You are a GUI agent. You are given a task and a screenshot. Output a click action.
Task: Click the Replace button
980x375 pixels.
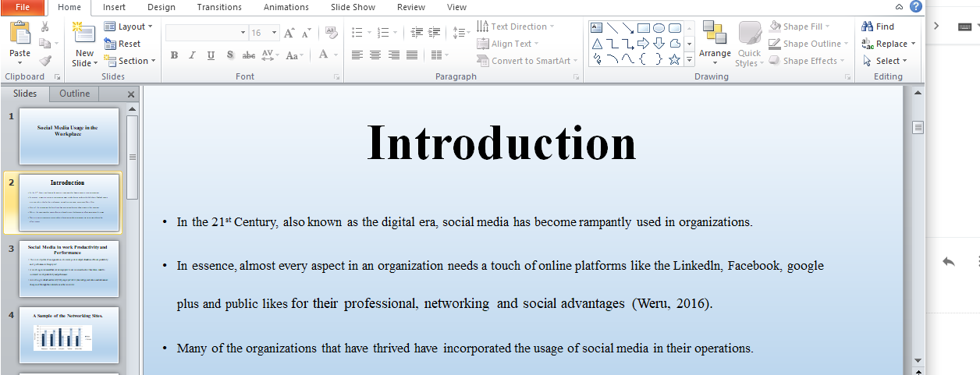(889, 44)
